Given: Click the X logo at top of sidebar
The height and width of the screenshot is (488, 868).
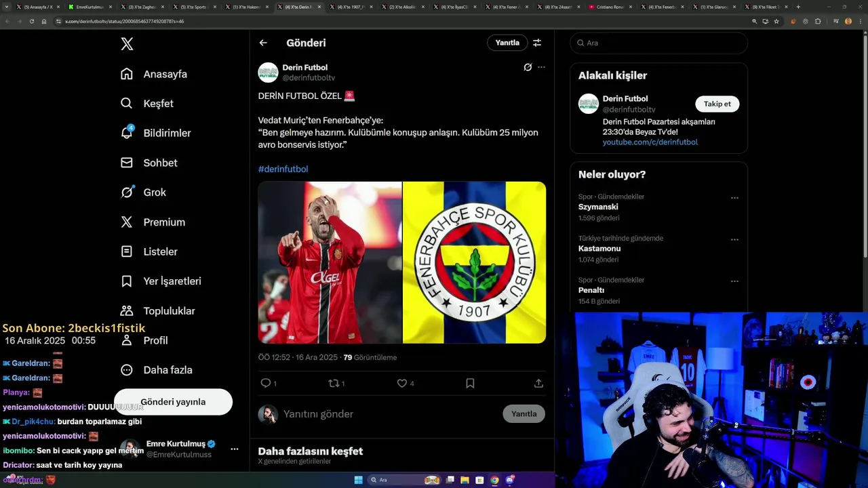Looking at the screenshot, I should (127, 44).
